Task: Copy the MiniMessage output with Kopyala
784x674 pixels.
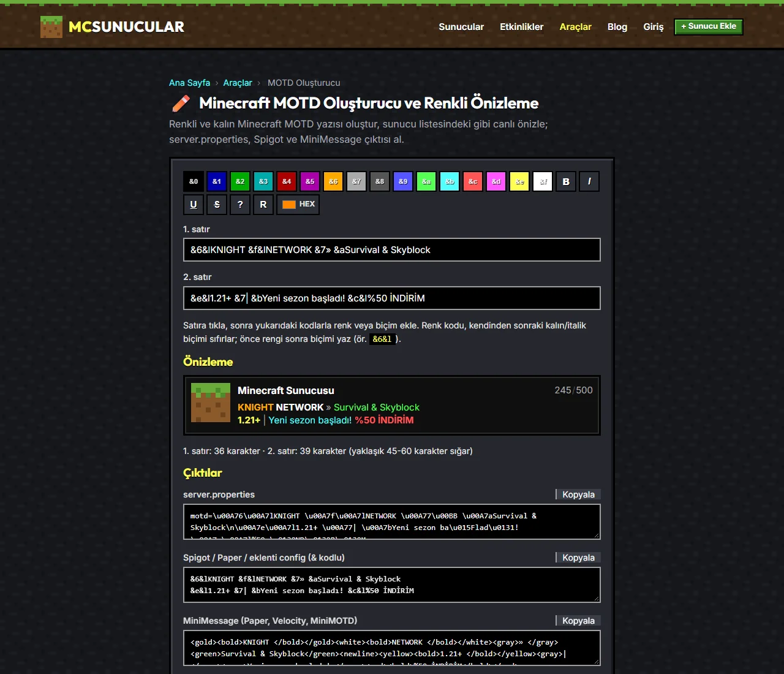Action: pos(578,621)
